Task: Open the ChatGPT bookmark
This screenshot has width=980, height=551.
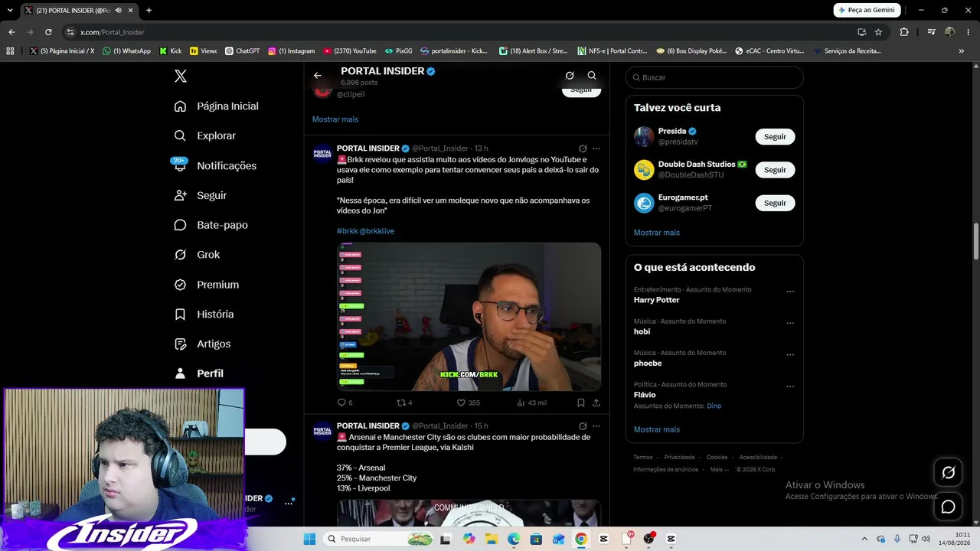Action: click(243, 51)
